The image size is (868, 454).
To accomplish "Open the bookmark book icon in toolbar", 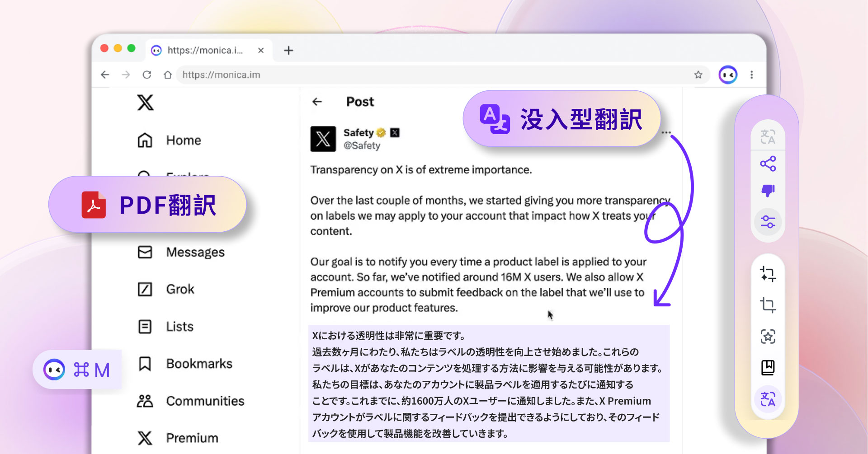I will coord(768,368).
